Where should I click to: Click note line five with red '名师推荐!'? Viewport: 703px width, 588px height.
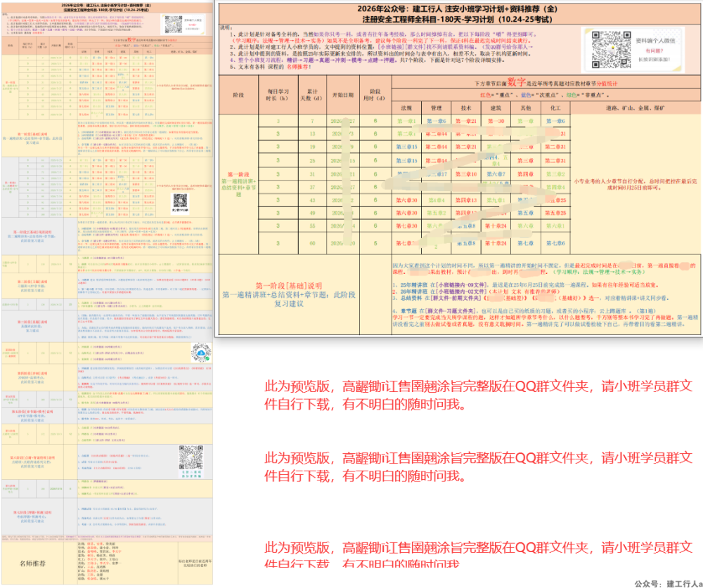tap(270, 66)
